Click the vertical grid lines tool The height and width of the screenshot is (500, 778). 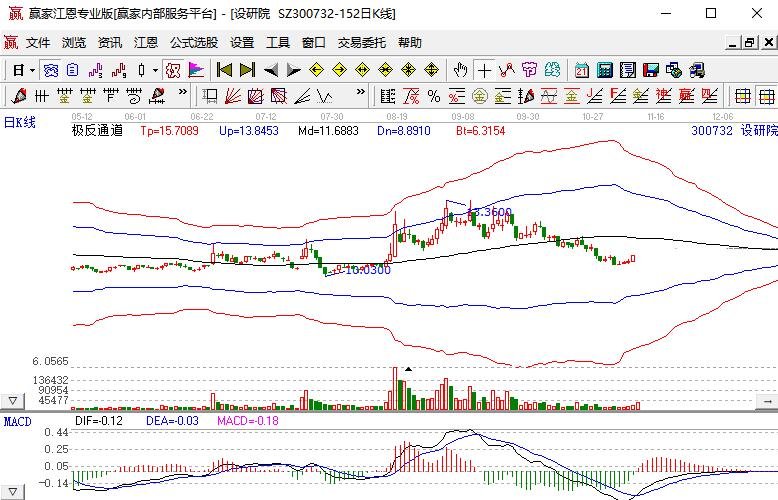42,96
